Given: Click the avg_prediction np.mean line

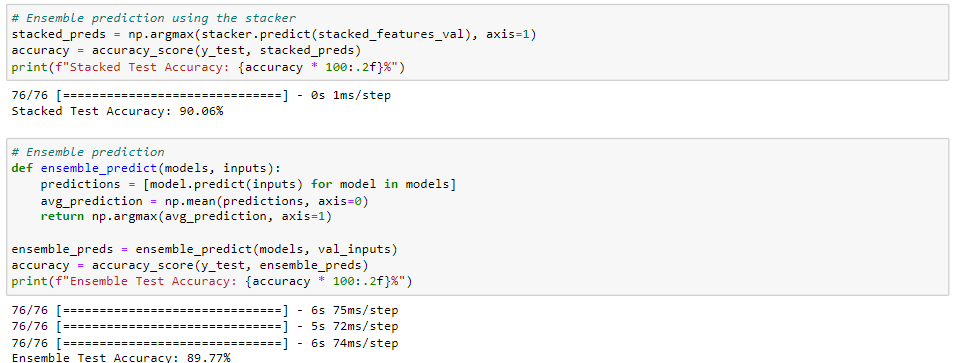Looking at the screenshot, I should pyautogui.click(x=205, y=200).
